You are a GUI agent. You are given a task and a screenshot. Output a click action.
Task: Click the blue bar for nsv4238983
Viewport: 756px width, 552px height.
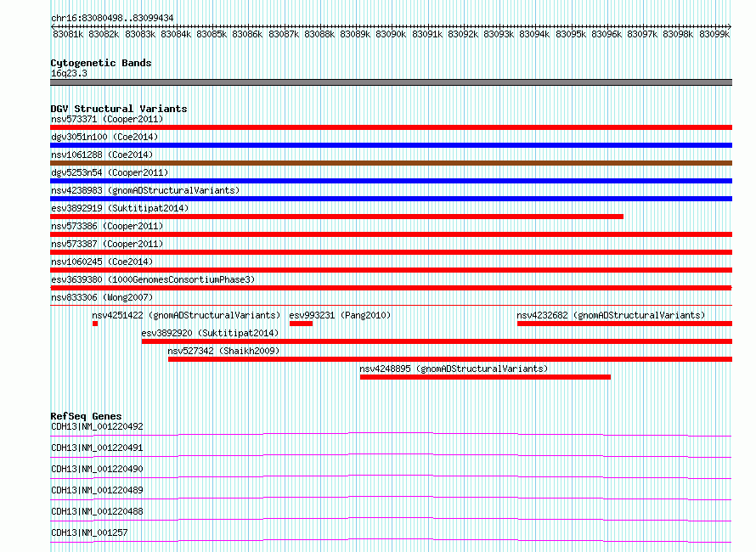click(x=391, y=199)
